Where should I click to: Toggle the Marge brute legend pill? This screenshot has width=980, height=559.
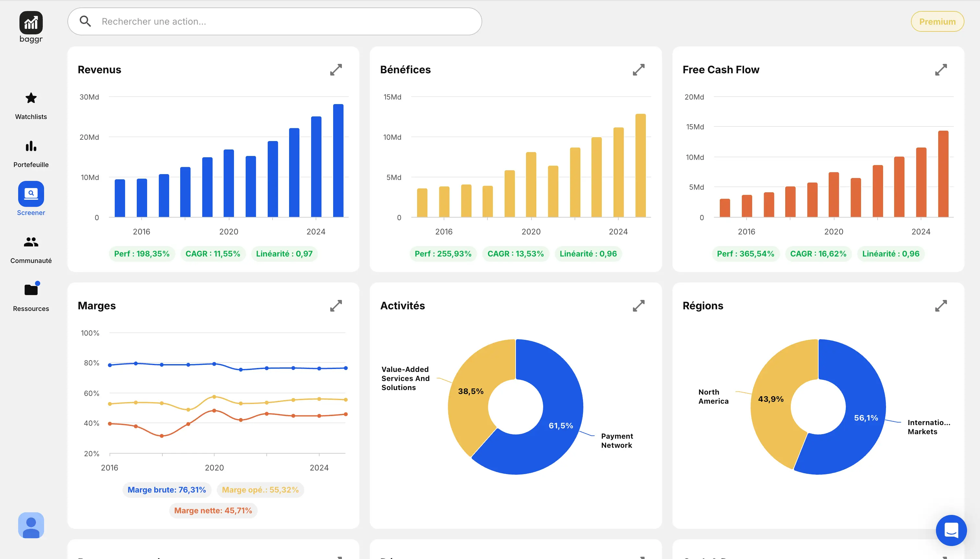coord(167,490)
